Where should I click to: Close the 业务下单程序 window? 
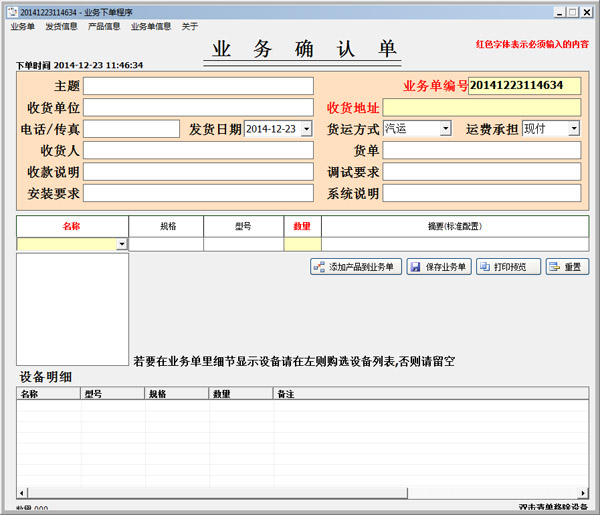[587, 12]
